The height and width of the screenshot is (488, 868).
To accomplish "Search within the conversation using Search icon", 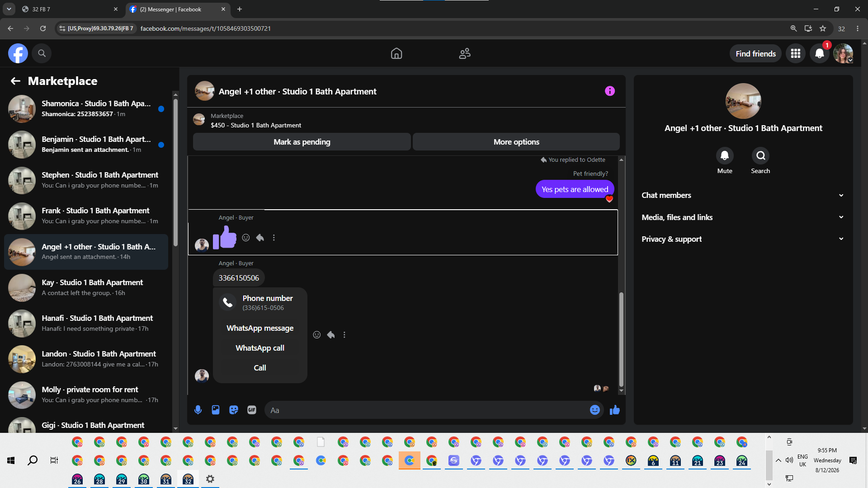I will click(x=761, y=155).
